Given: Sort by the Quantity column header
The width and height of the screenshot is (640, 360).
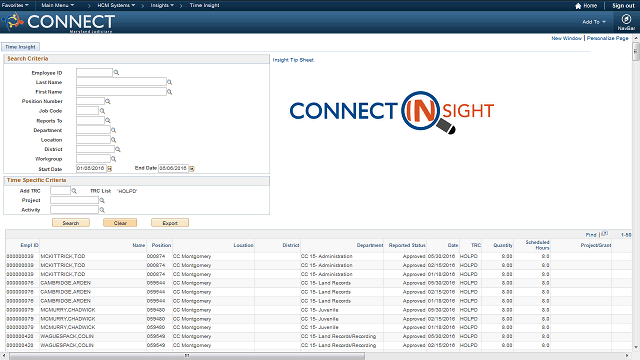Looking at the screenshot, I should [503, 245].
